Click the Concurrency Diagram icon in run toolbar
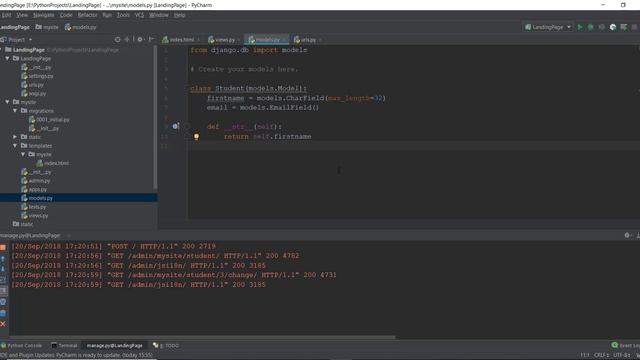The height and width of the screenshot is (360, 640). (x=624, y=27)
